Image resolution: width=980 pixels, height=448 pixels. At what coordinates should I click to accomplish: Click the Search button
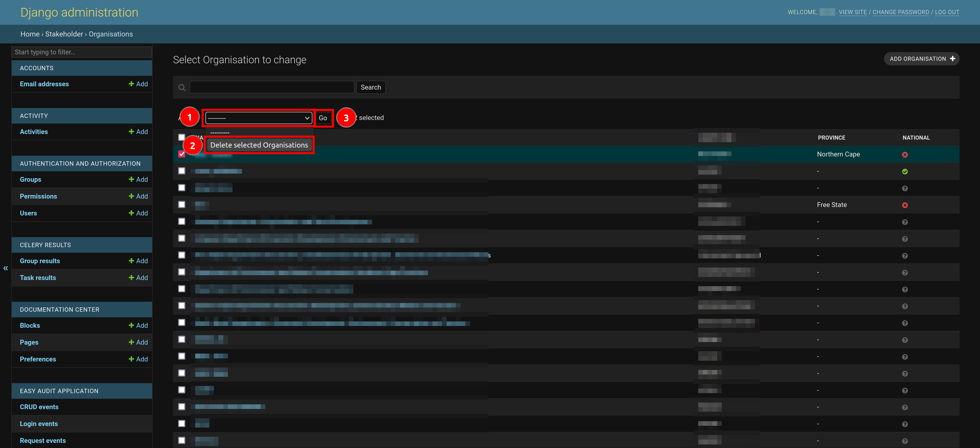coord(371,88)
